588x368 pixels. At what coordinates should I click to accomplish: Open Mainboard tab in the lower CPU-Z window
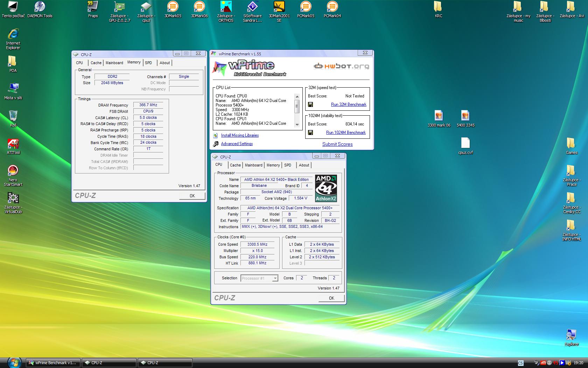click(254, 165)
